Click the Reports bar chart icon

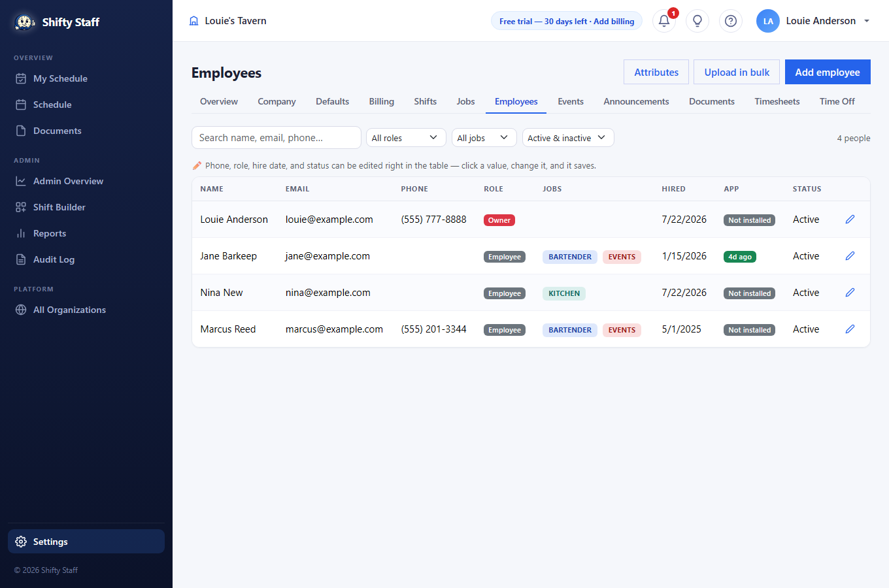click(x=21, y=233)
